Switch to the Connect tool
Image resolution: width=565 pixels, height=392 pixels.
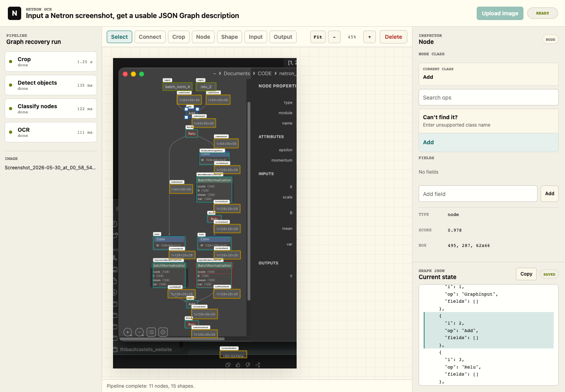point(150,37)
